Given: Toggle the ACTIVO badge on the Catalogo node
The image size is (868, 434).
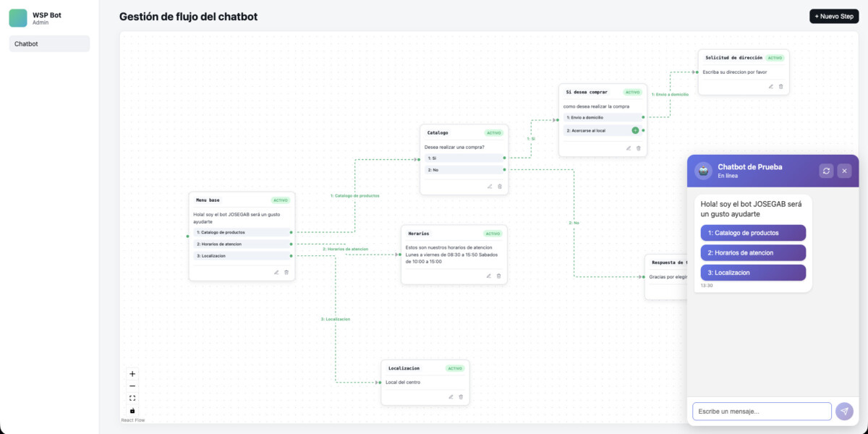Looking at the screenshot, I should 494,132.
